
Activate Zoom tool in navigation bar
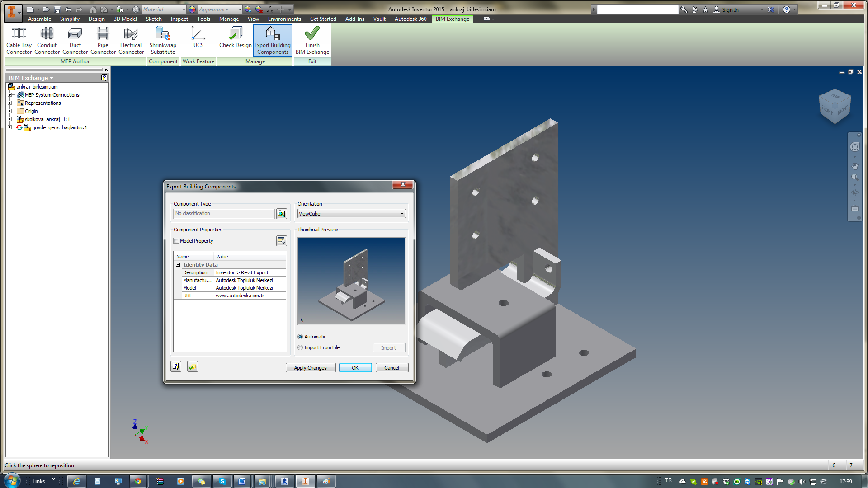855,177
